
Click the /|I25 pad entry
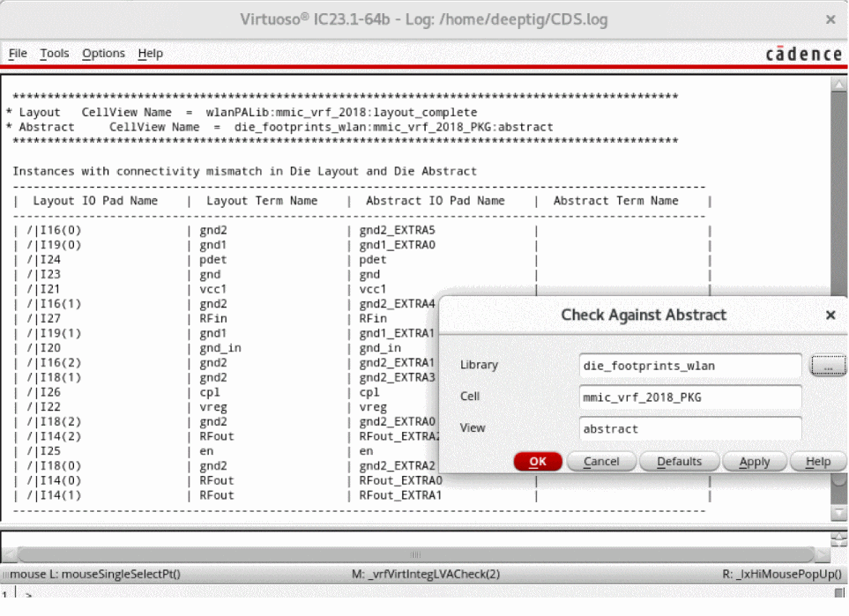[44, 451]
